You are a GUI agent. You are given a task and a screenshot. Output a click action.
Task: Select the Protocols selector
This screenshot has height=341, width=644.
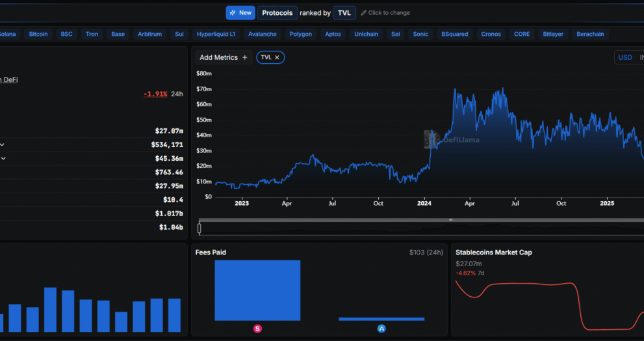coord(277,13)
